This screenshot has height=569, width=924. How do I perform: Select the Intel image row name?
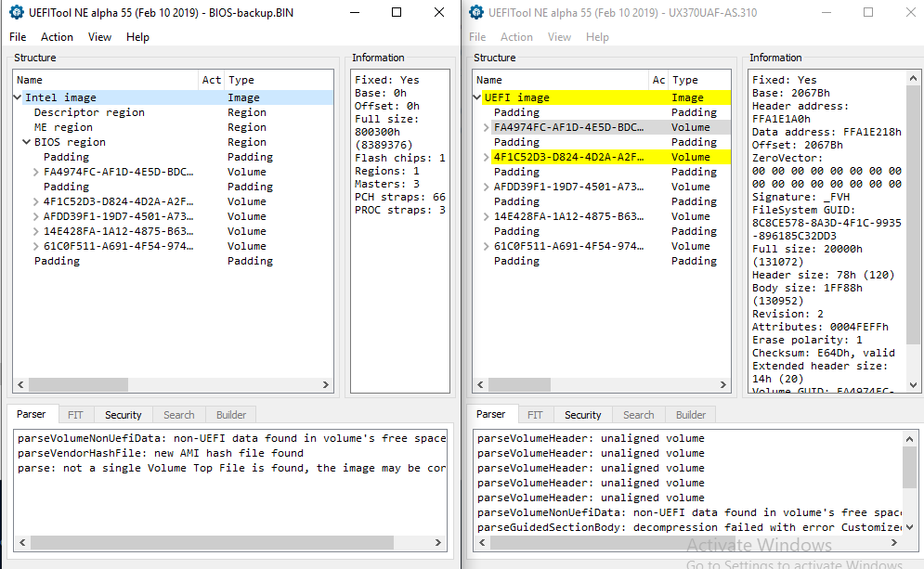point(60,97)
